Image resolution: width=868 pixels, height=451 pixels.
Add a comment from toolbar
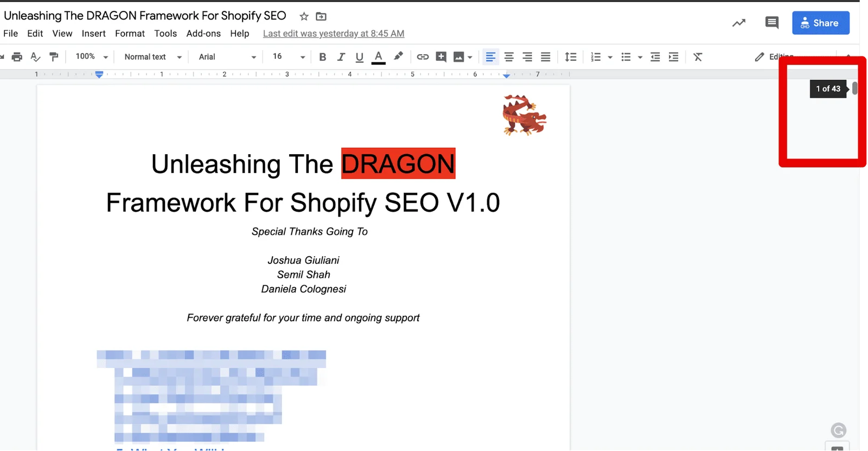tap(441, 56)
